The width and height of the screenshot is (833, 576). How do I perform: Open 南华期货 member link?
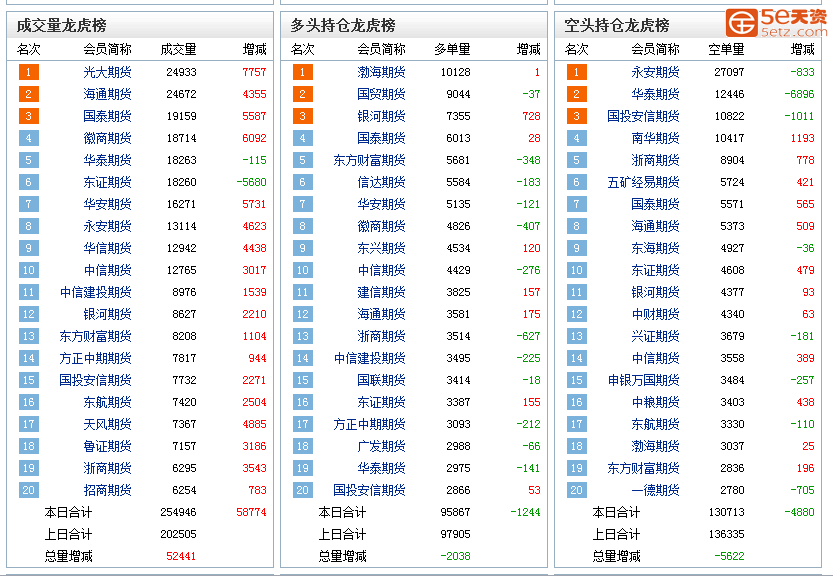(656, 138)
